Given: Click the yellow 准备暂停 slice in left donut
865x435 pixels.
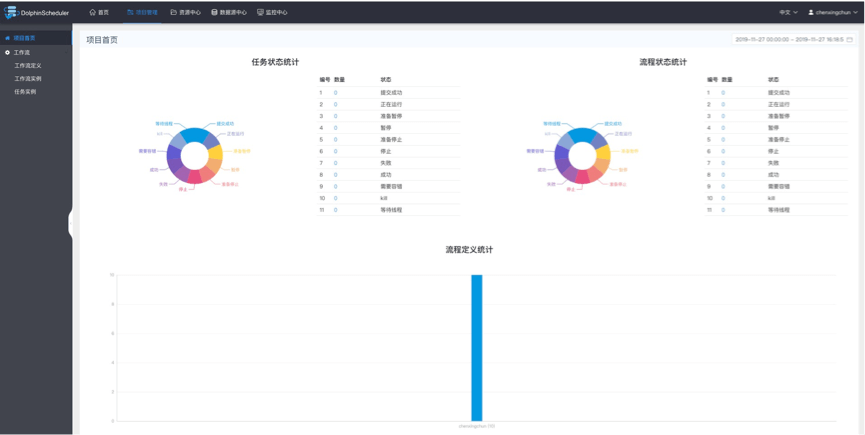Looking at the screenshot, I should click(x=215, y=153).
